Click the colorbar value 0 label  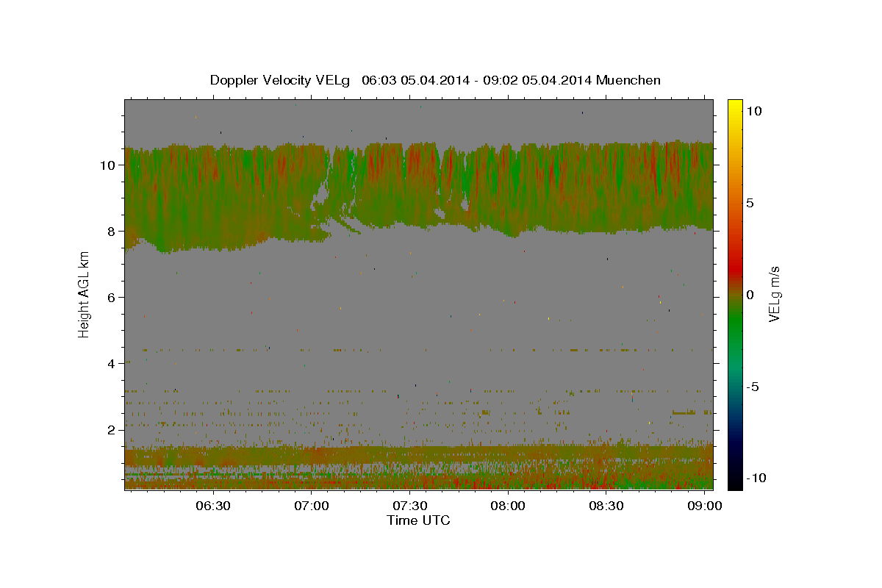pos(750,295)
